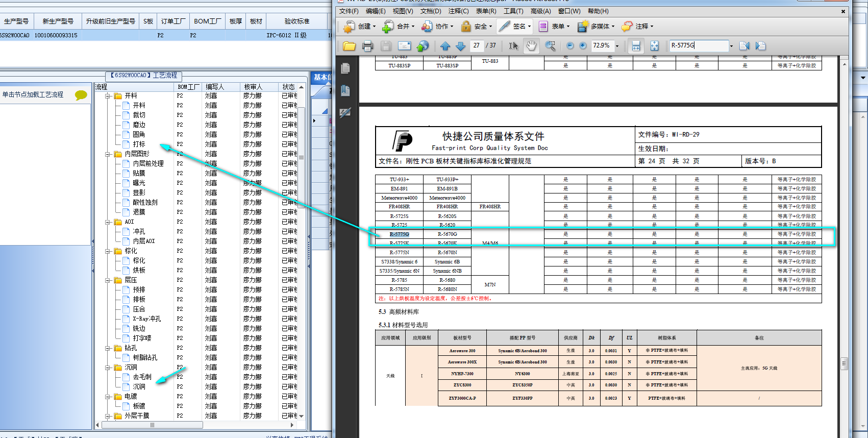Open the 文档(D) menu

[x=431, y=11]
